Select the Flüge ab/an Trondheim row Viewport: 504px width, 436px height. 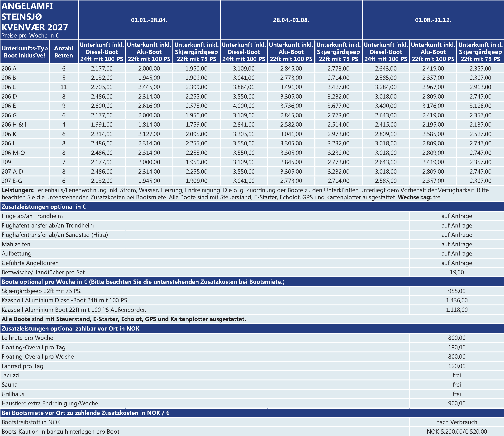pos(252,216)
